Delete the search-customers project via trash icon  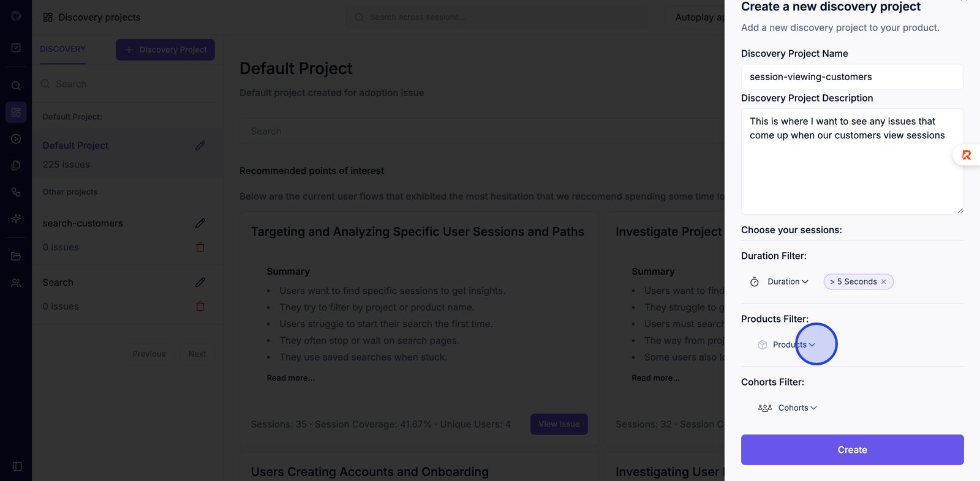200,247
